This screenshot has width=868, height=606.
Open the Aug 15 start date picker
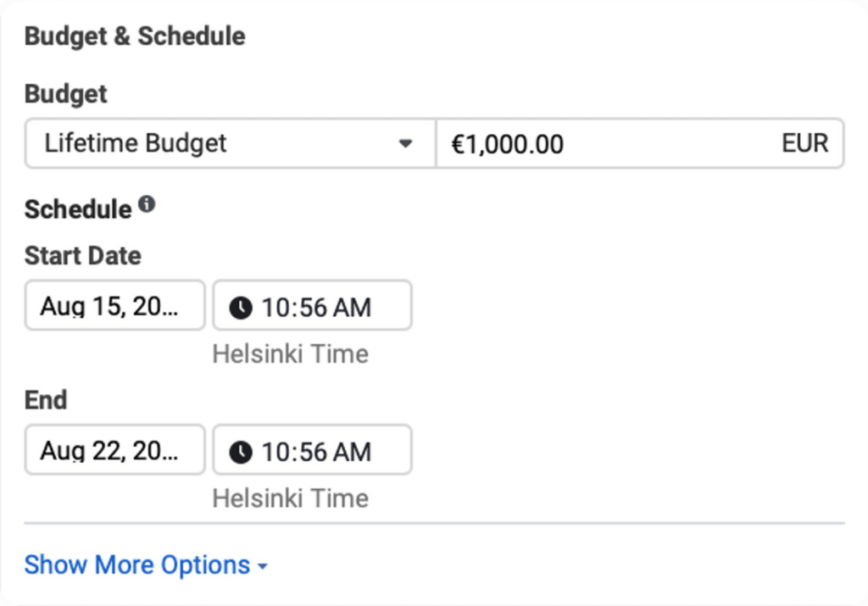pyautogui.click(x=115, y=305)
